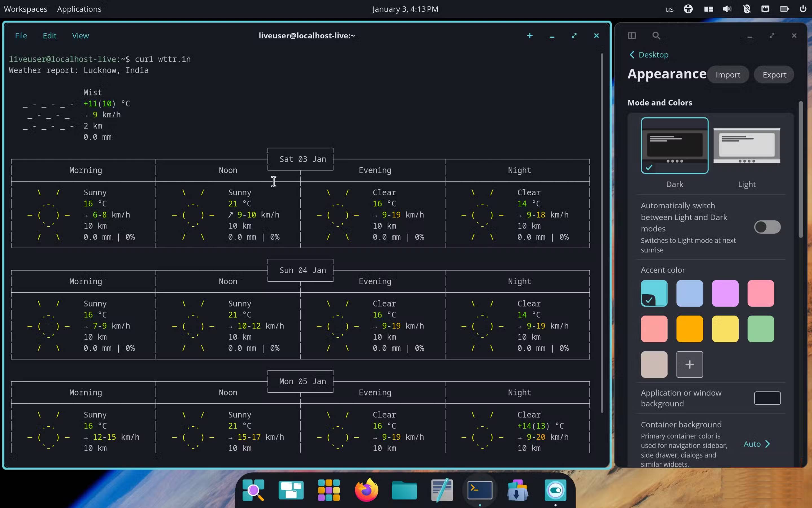Select the orange accent color swatch
812x508 pixels.
690,329
